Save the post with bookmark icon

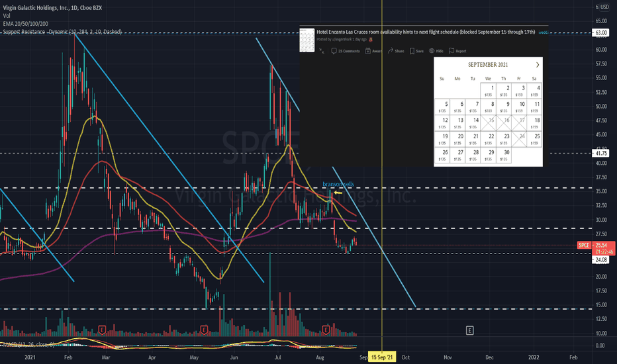point(416,51)
